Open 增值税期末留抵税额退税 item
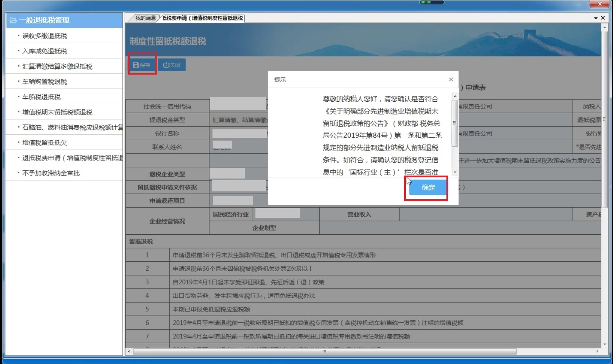The image size is (613, 364). coord(57,112)
